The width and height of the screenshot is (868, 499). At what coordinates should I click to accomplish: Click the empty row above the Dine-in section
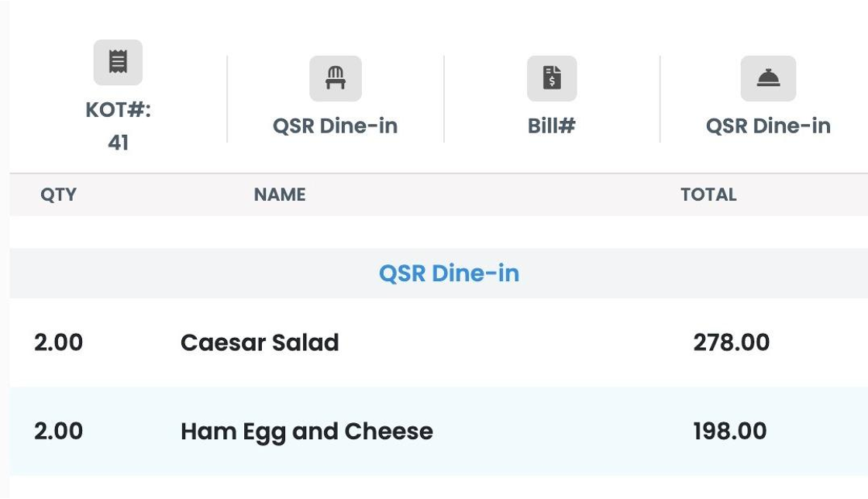point(439,232)
